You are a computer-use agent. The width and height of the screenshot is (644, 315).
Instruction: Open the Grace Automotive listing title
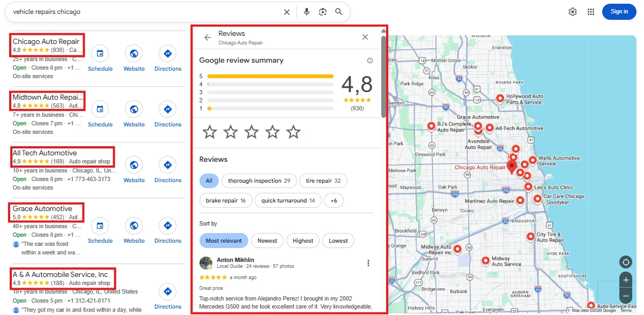tap(42, 208)
